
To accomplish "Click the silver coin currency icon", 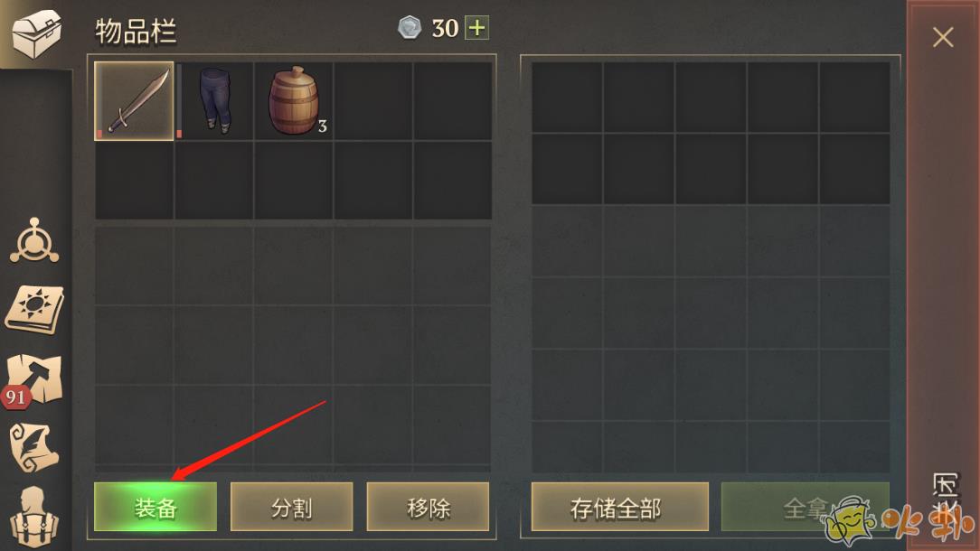I will pos(410,28).
